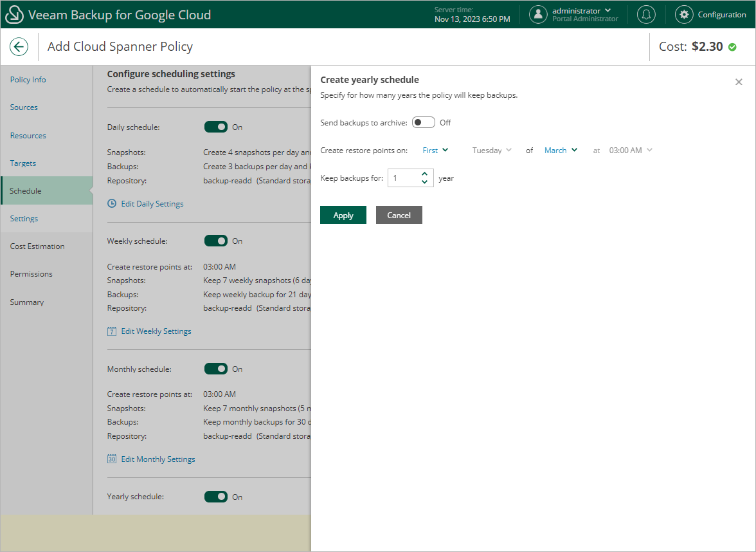The height and width of the screenshot is (552, 756).
Task: Click the calendar icon beside Edit Monthly Settings
Action: [x=112, y=459]
